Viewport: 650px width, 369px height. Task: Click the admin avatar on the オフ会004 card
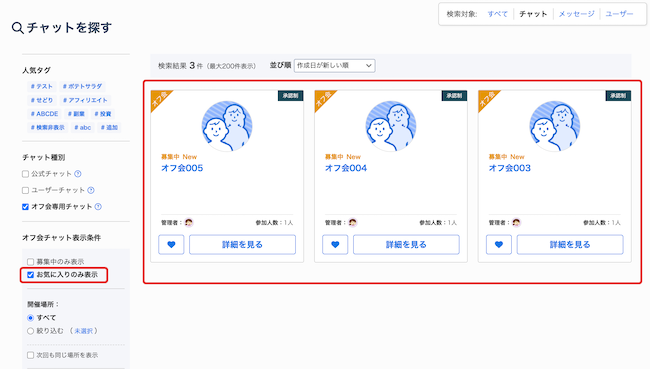click(x=352, y=223)
